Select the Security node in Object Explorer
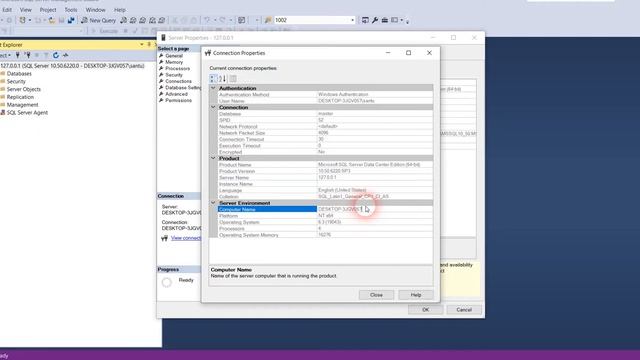The image size is (640, 360). click(16, 82)
